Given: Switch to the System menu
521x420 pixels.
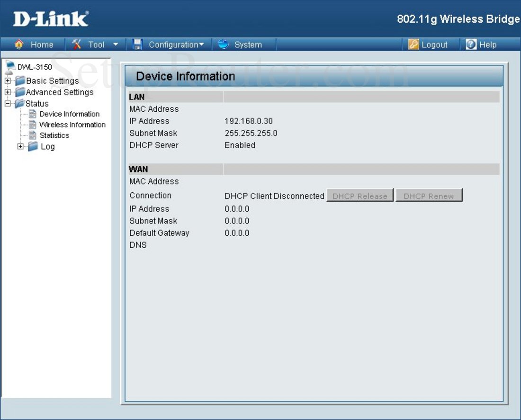Looking at the screenshot, I should pos(248,44).
